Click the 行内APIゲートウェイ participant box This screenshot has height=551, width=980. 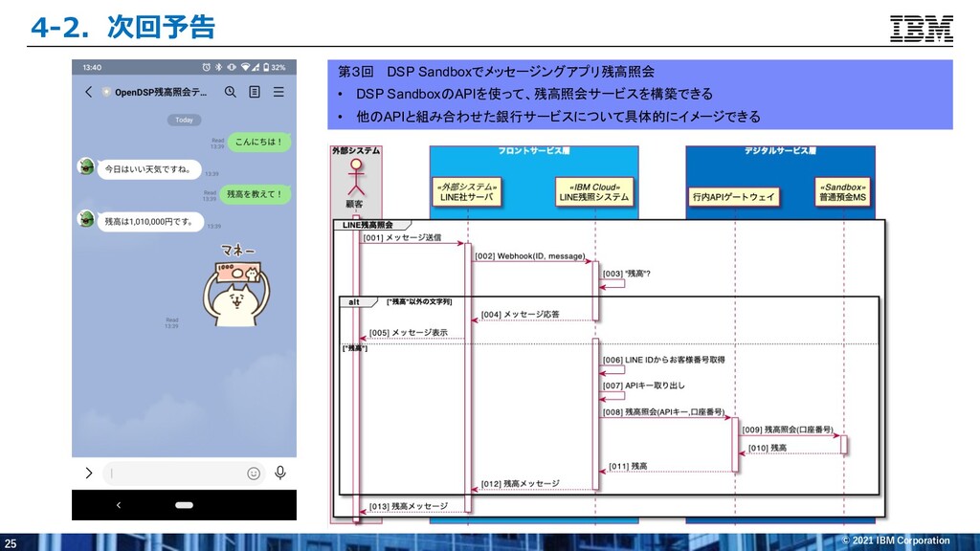point(734,197)
